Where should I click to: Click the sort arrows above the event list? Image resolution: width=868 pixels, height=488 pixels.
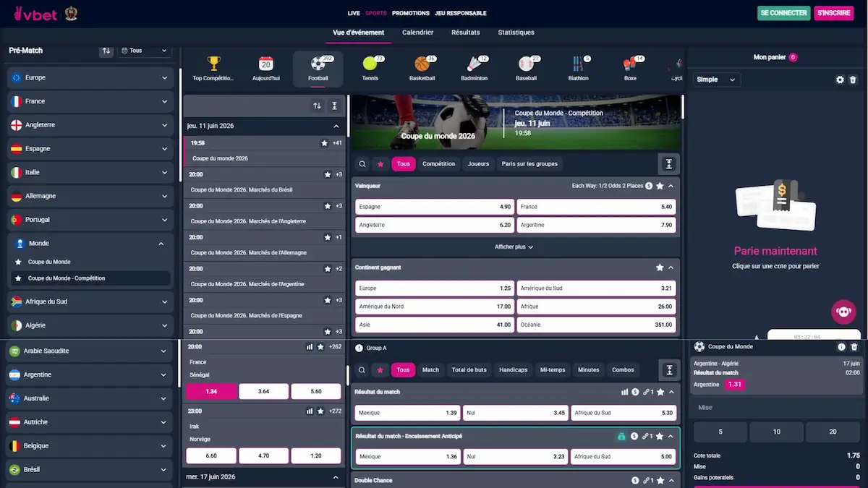pyautogui.click(x=317, y=106)
